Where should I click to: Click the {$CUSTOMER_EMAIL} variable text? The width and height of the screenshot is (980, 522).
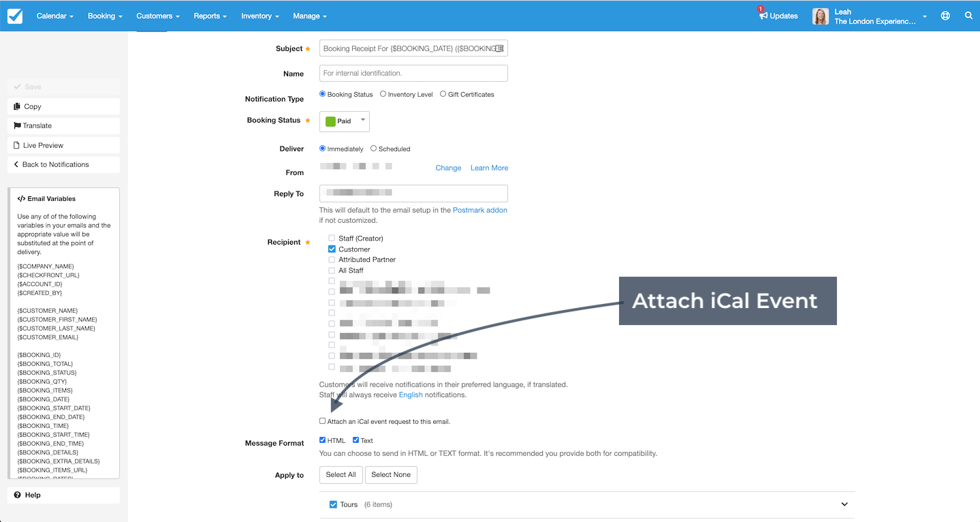tap(48, 337)
